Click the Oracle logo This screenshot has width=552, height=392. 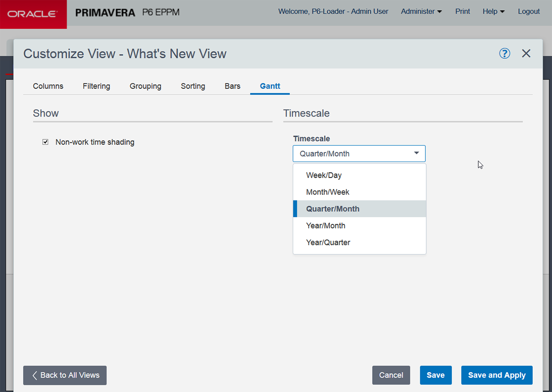(x=33, y=14)
